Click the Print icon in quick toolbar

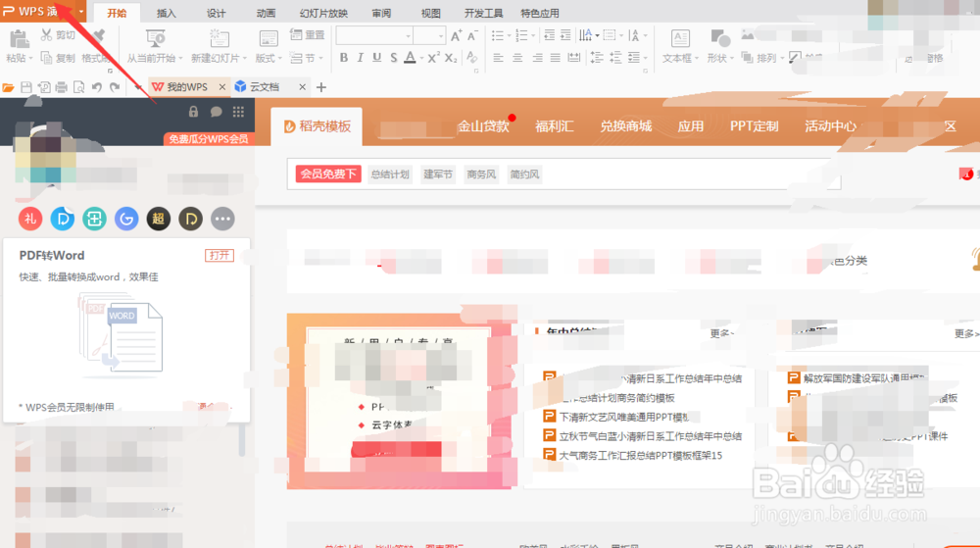click(x=61, y=87)
